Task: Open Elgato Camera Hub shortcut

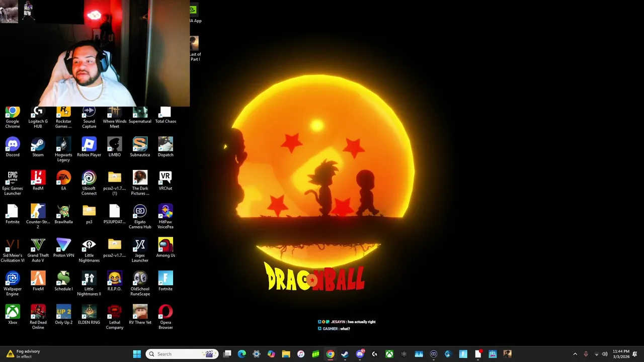Action: click(x=140, y=217)
